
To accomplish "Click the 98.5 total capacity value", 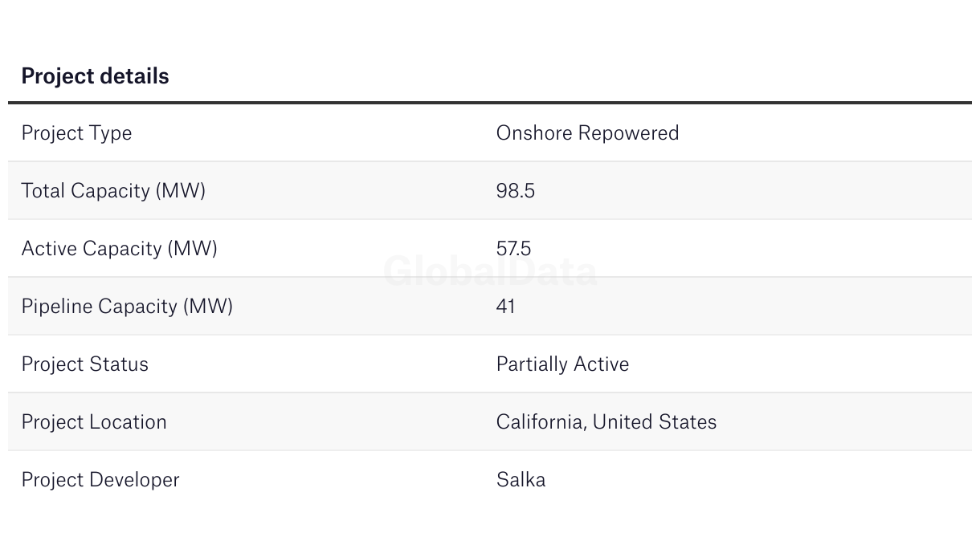I will [515, 191].
